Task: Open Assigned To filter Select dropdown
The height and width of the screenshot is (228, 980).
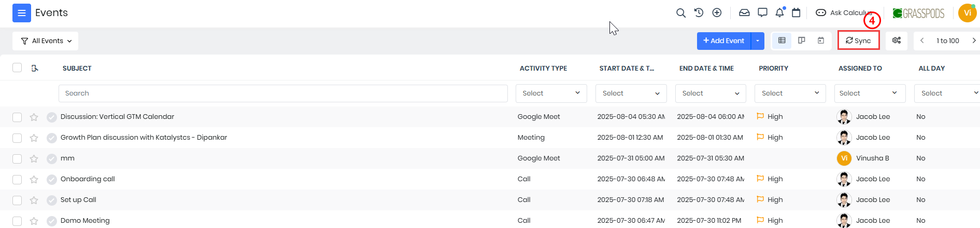Action: pos(870,93)
